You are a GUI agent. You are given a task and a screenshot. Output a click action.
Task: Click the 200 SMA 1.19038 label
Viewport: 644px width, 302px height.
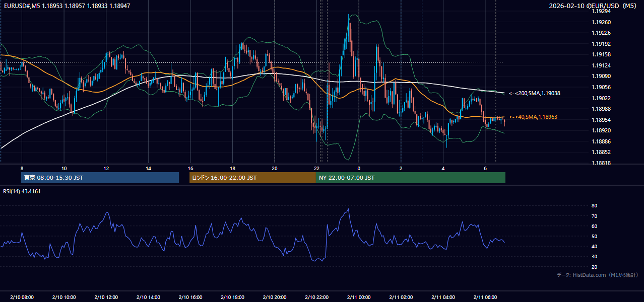coord(535,93)
